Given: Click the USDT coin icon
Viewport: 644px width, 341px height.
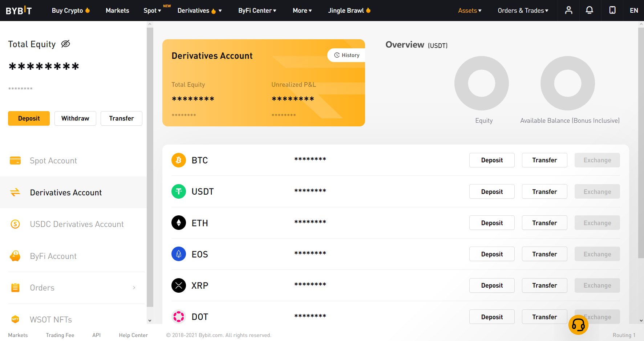Looking at the screenshot, I should pyautogui.click(x=179, y=191).
